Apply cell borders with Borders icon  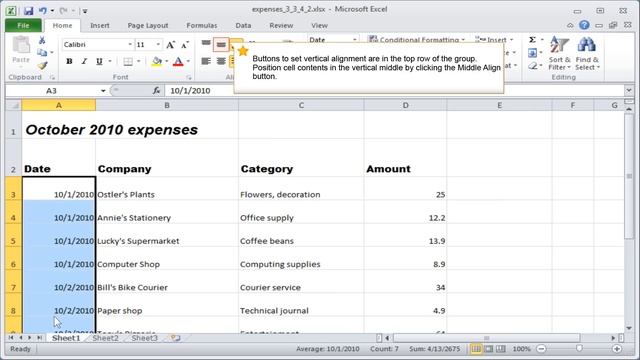point(128,61)
